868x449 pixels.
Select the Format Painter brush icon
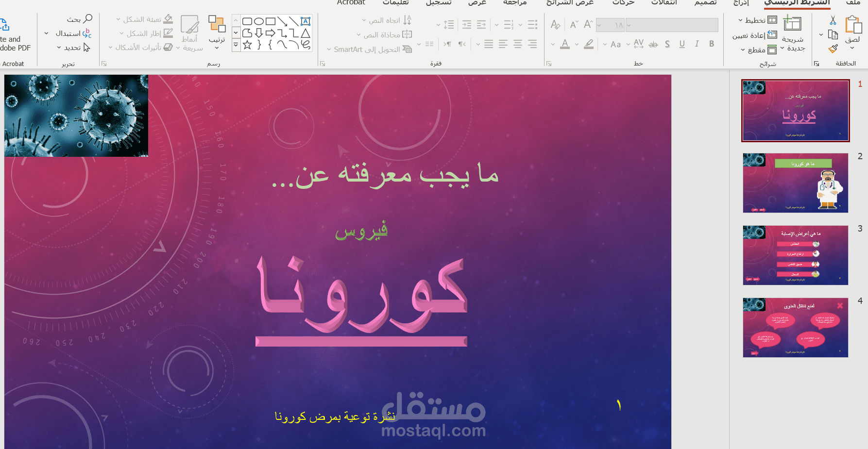(x=833, y=49)
